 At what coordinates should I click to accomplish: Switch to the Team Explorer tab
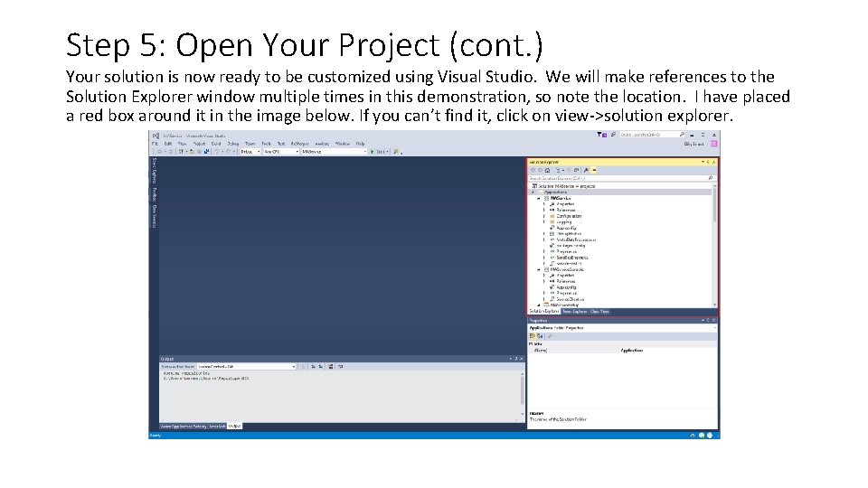click(575, 312)
